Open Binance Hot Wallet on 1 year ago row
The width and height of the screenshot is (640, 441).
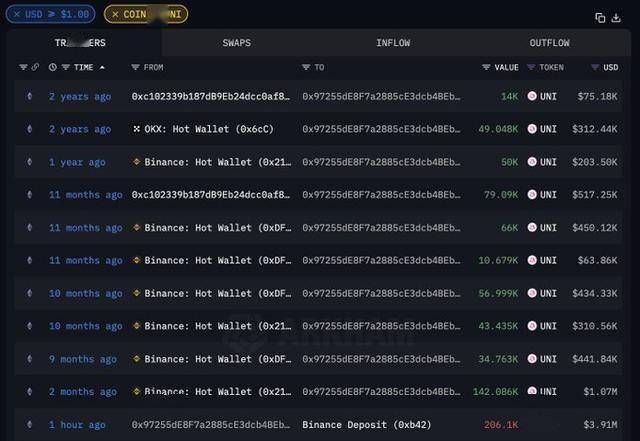(x=218, y=162)
